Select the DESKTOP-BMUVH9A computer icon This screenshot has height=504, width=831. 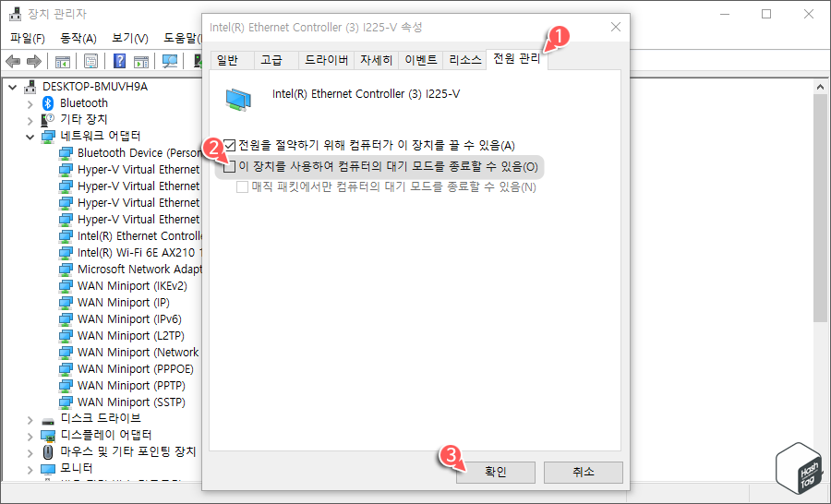pos(30,87)
